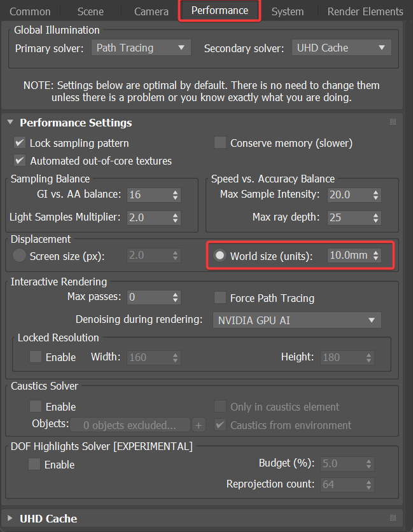Switch to the Camera tab
Screen dimensions: 413x532
click(x=151, y=11)
